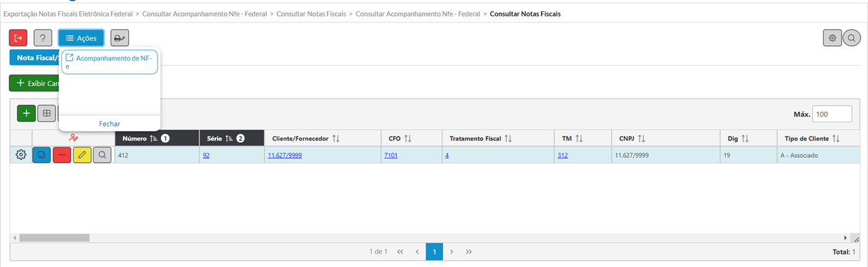
Task: Open the row gear options icon
Action: click(x=21, y=155)
